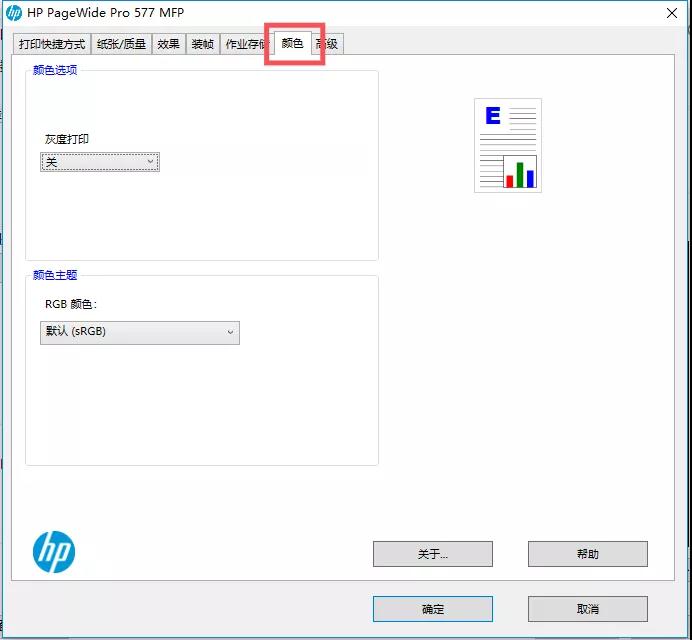Click the 灰度打印 label
Viewport: 692px width, 640px height.
tap(67, 139)
